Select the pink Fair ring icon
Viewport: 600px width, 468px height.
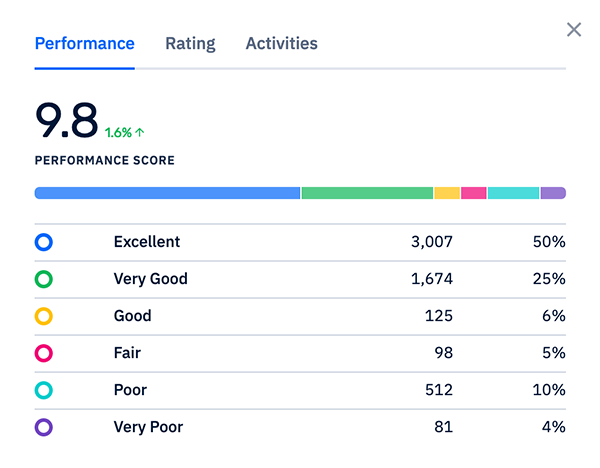coord(43,353)
